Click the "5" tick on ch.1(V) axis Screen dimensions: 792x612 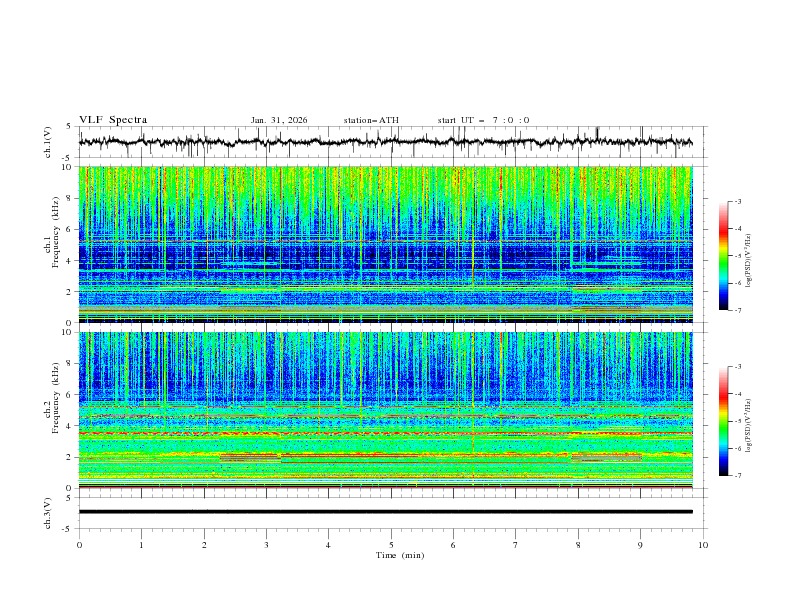69,126
